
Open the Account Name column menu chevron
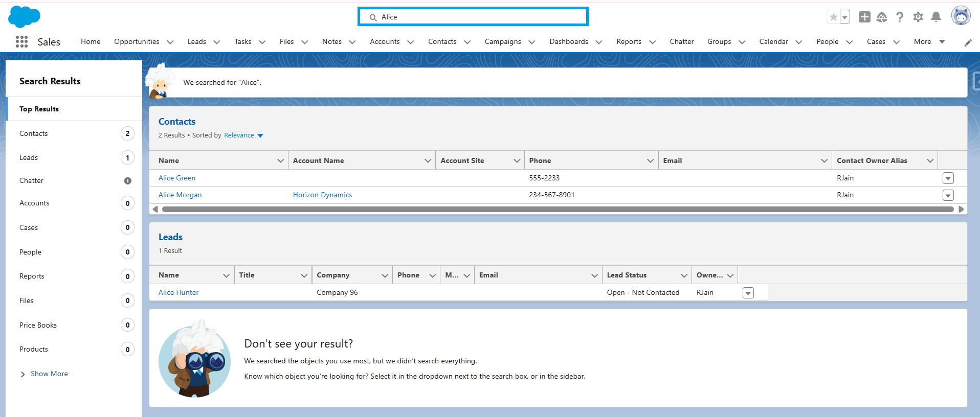[x=428, y=160]
